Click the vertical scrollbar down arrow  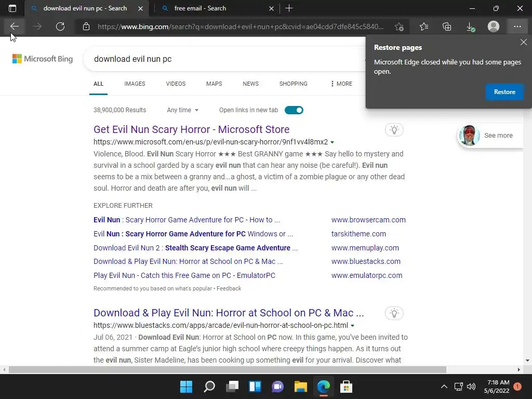pyautogui.click(x=527, y=361)
